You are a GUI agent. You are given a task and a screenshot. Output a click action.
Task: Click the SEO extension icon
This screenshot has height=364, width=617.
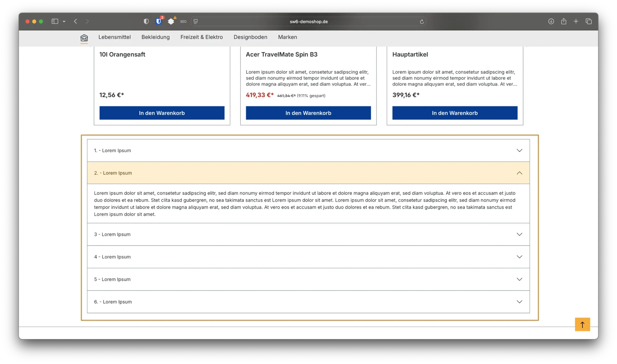coord(183,21)
